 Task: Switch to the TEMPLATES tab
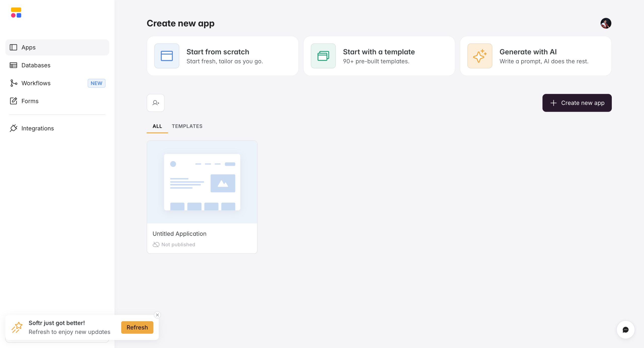(187, 126)
